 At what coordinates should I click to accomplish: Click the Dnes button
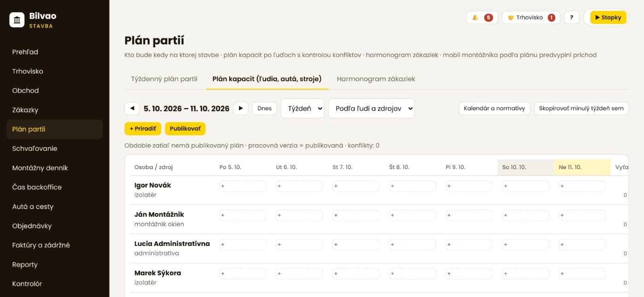[264, 109]
